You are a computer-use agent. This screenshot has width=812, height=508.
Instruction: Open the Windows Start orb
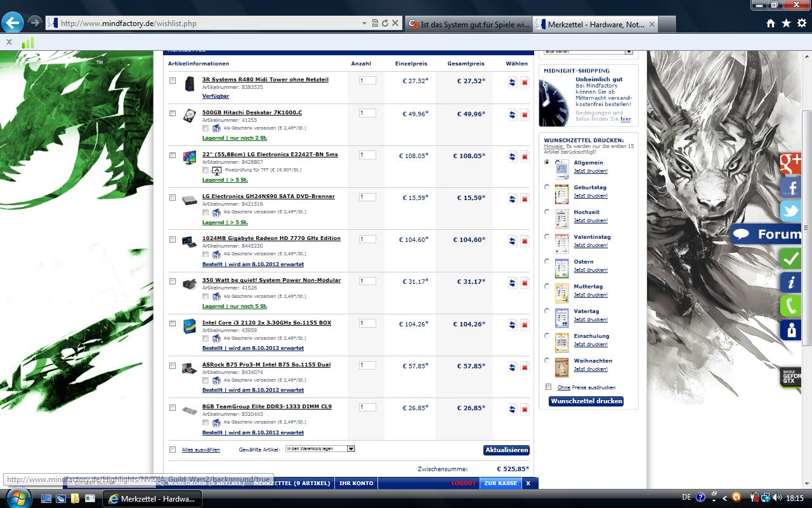[x=17, y=498]
